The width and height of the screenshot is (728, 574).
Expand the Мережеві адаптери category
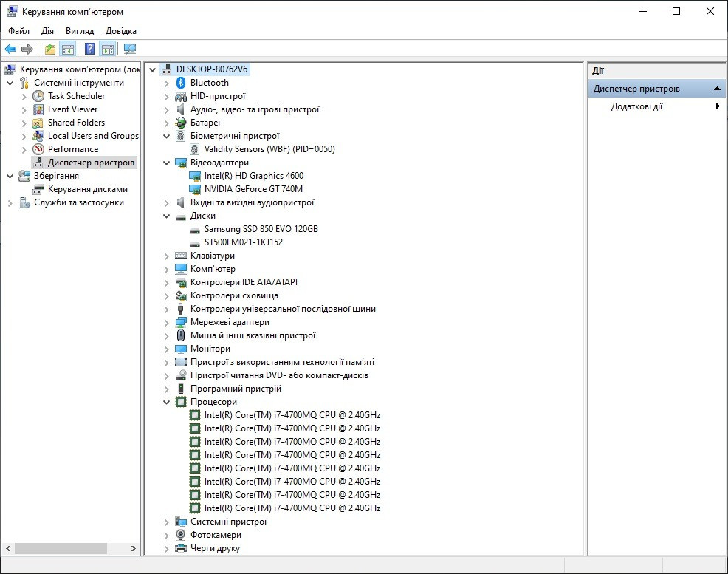click(x=167, y=322)
